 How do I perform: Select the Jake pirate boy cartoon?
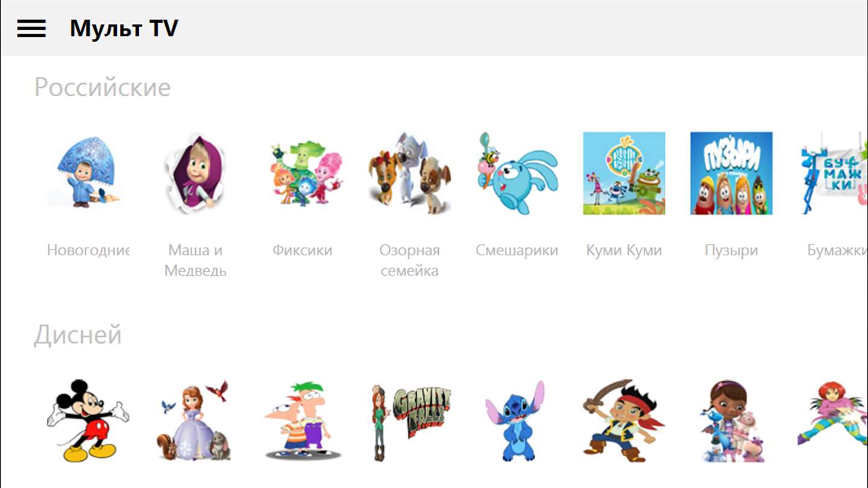tap(624, 421)
